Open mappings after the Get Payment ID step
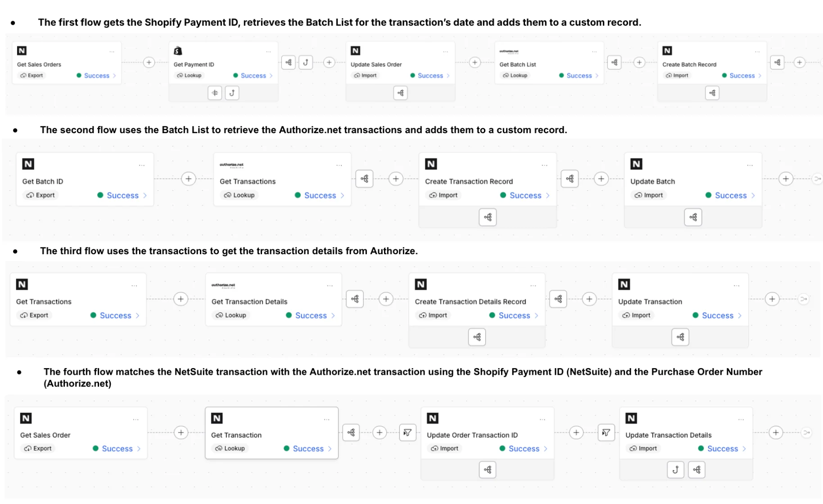This screenshot has height=504, width=823. coord(289,62)
